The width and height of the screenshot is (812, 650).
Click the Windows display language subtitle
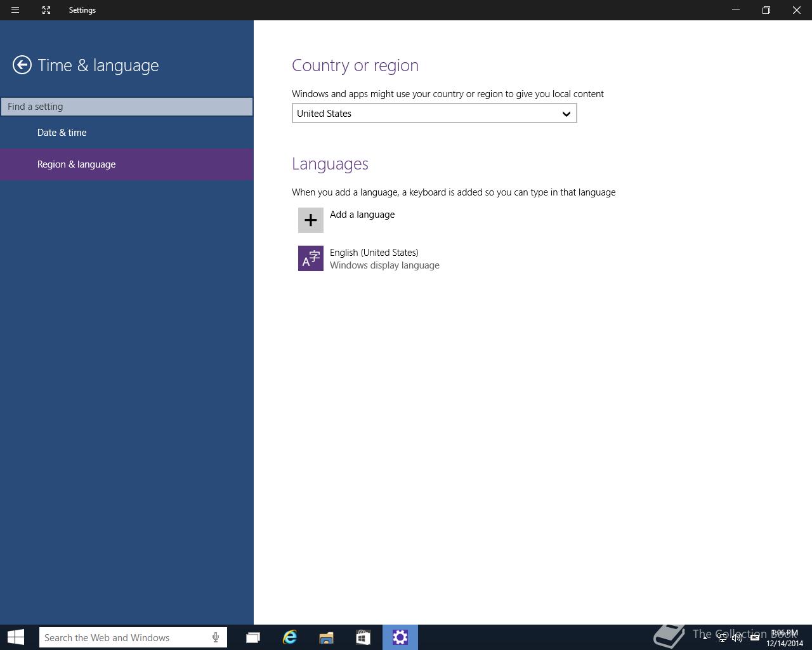click(x=384, y=265)
